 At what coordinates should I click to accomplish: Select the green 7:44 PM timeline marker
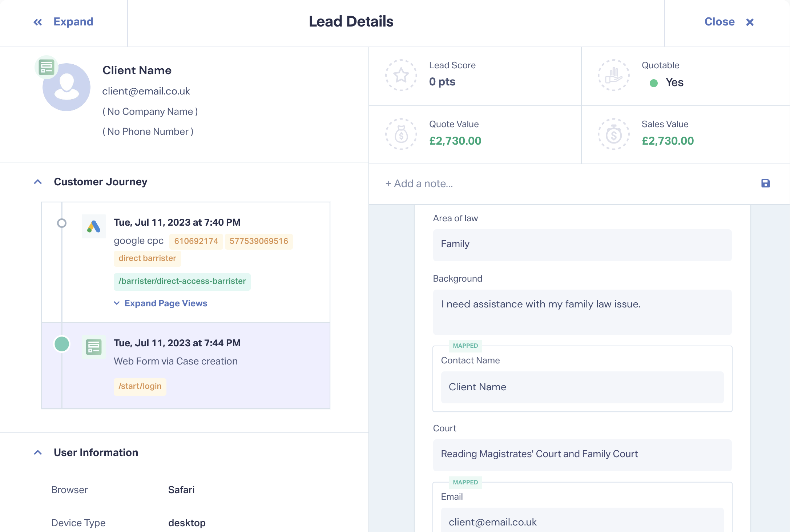click(x=62, y=344)
